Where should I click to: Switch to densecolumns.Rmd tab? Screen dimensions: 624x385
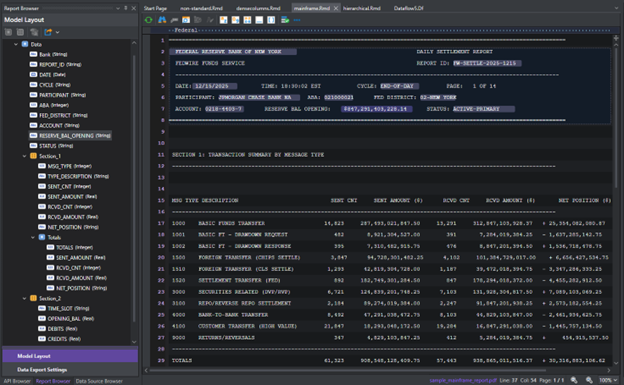point(258,8)
